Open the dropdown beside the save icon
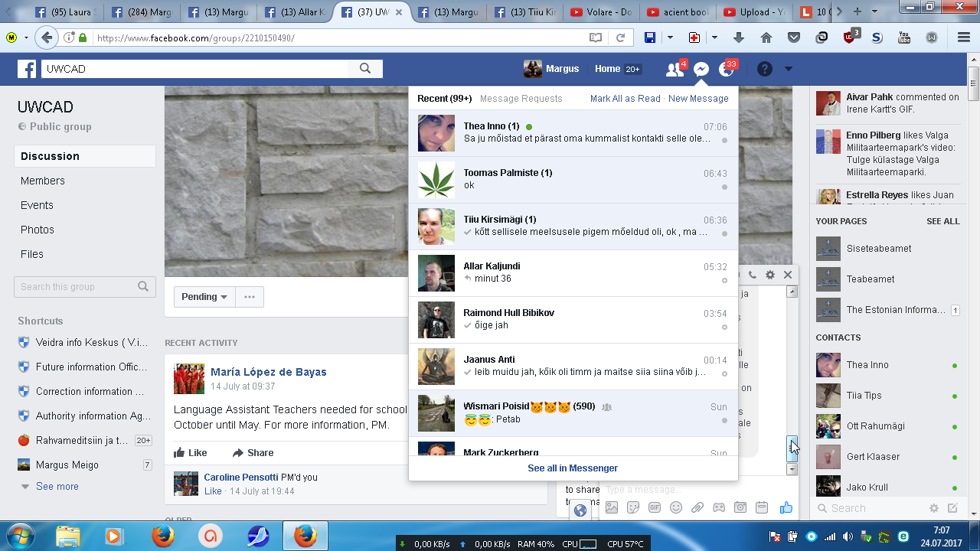The height and width of the screenshot is (551, 980). 670,37
